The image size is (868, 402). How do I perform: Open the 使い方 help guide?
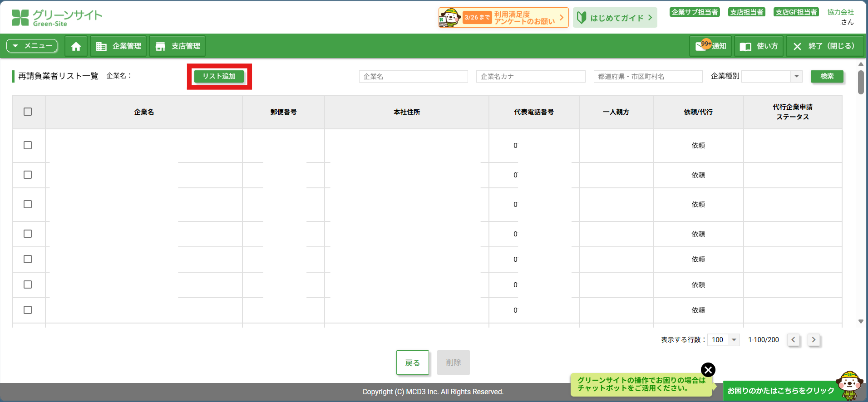[759, 46]
